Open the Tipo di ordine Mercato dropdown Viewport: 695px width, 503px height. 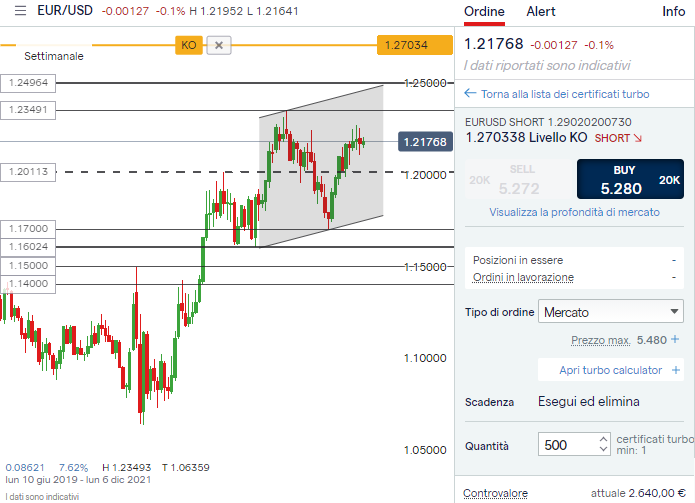[610, 312]
